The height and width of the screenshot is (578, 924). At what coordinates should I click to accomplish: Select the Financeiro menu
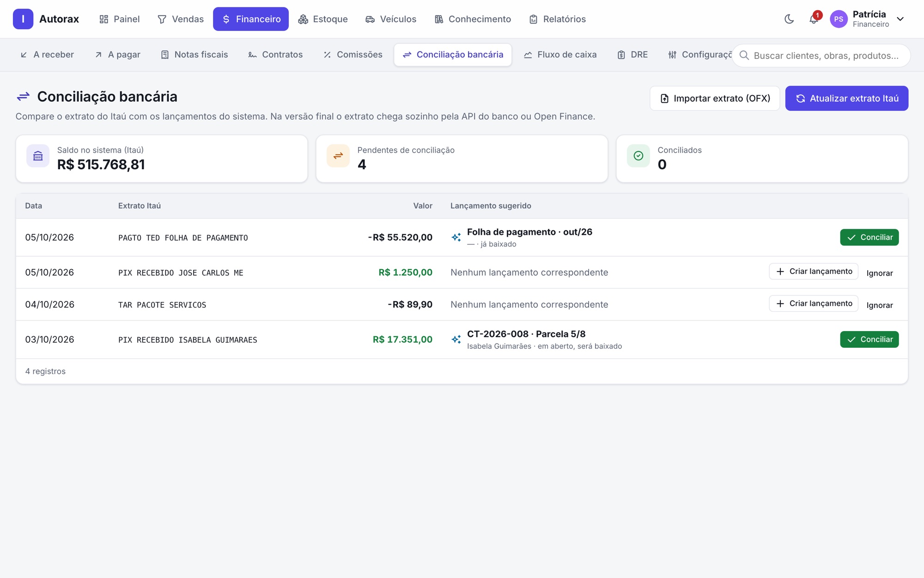click(251, 19)
